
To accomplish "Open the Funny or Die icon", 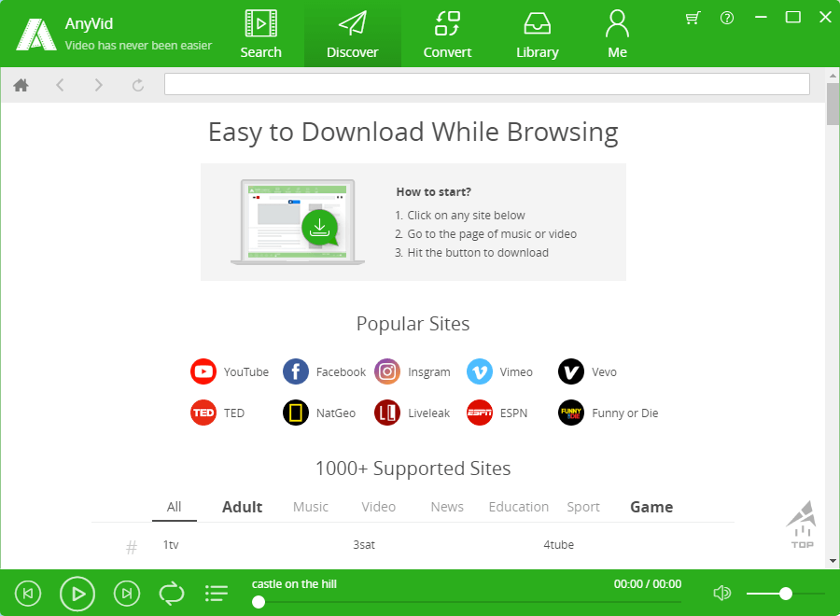I will 571,413.
